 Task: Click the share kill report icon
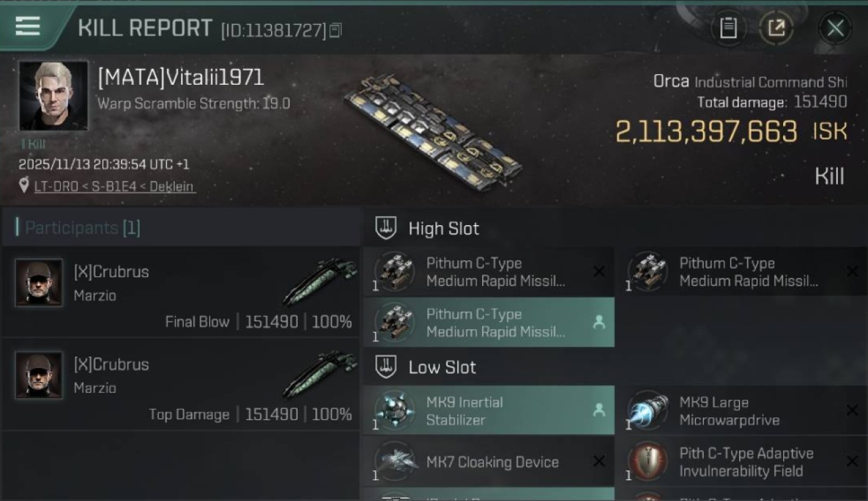(x=776, y=28)
